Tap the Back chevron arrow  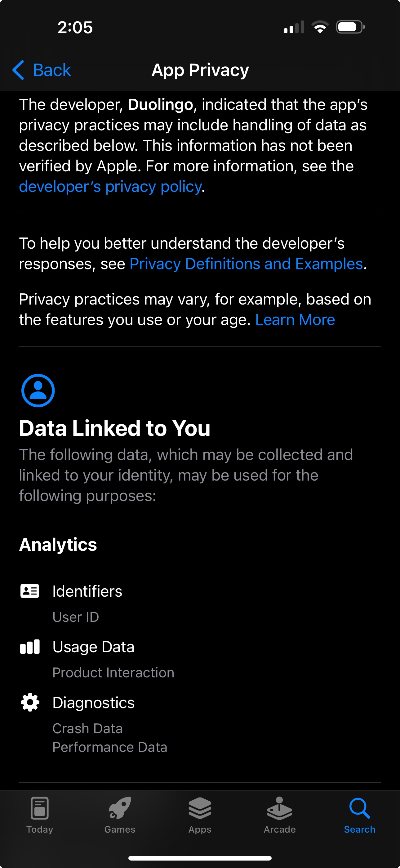coord(18,70)
